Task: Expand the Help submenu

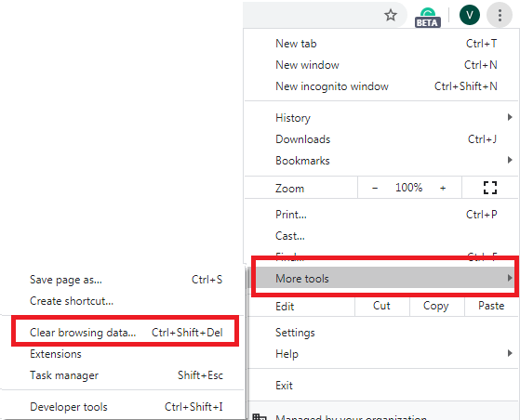Action: coord(384,354)
